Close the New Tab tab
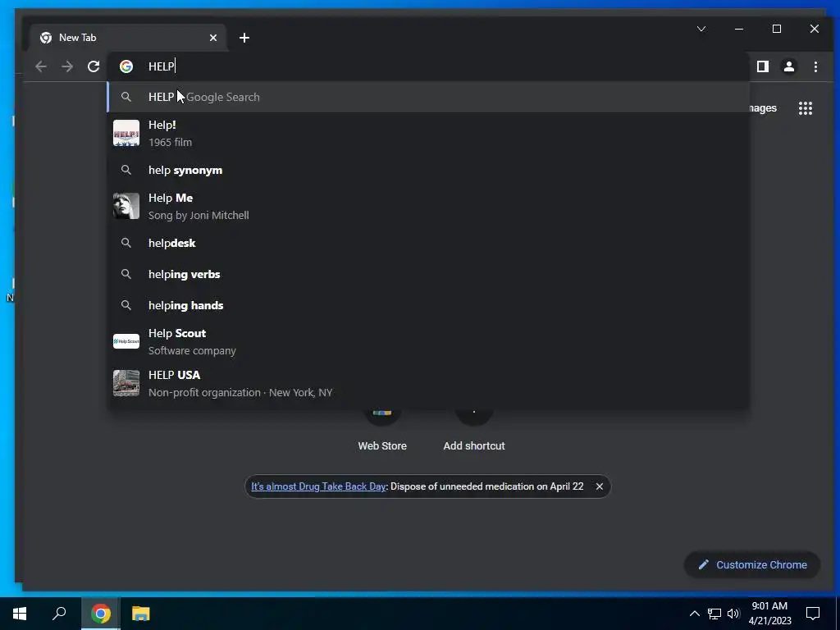 point(213,38)
